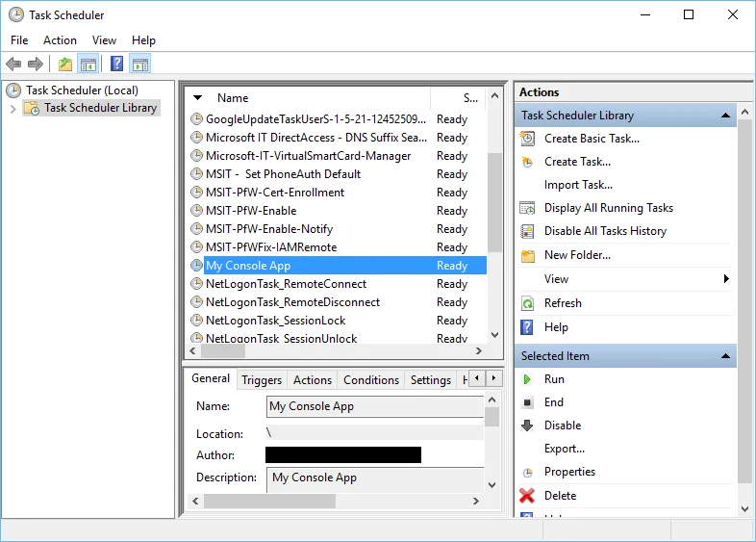Switch to the Settings tab
Screen dimensions: 756x542
point(431,380)
